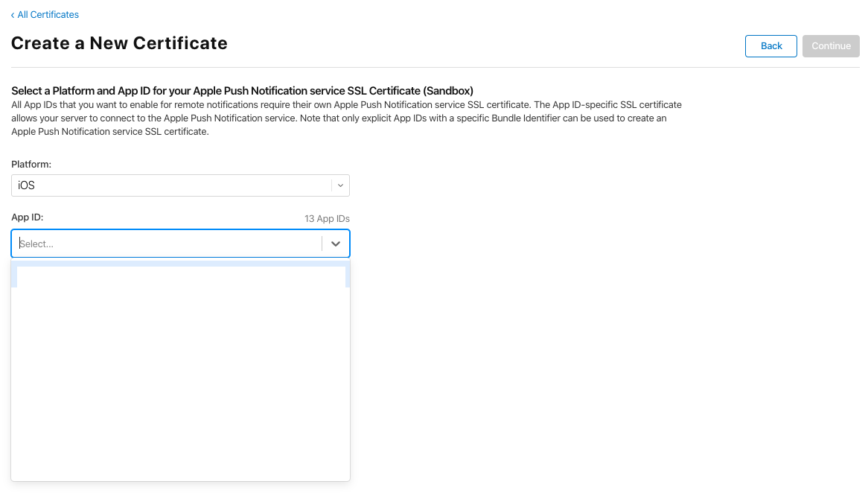Click the separator beside Platform chevron
Viewport: 868px width, 493px height.
[x=331, y=185]
